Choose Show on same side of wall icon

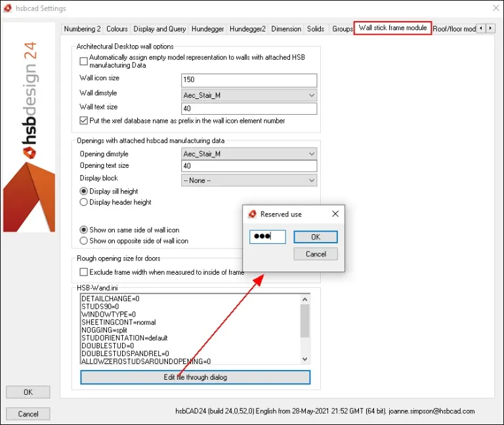[83, 230]
